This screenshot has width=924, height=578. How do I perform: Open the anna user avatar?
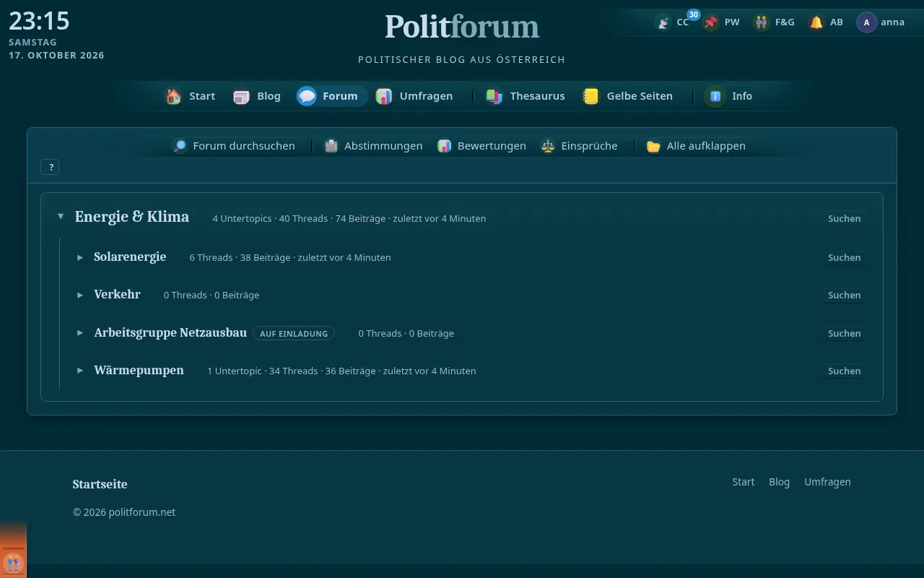pyautogui.click(x=866, y=22)
